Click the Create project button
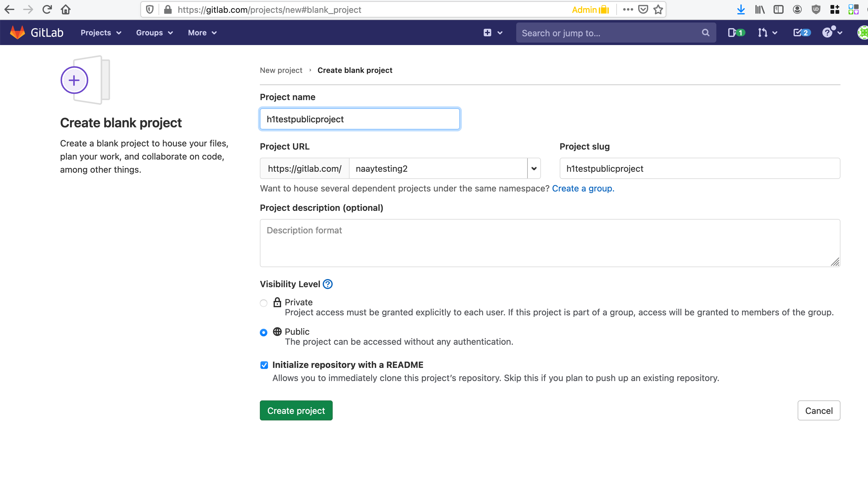Image resolution: width=868 pixels, height=478 pixels. click(x=296, y=410)
